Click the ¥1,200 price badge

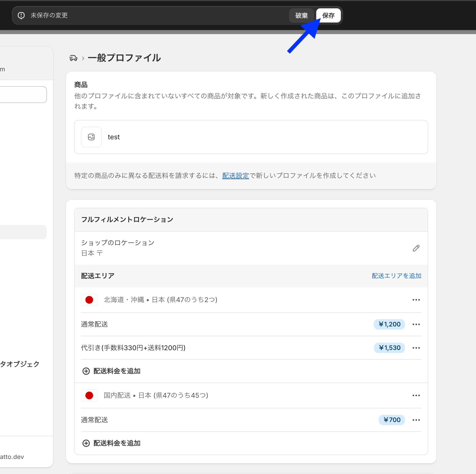tap(389, 324)
